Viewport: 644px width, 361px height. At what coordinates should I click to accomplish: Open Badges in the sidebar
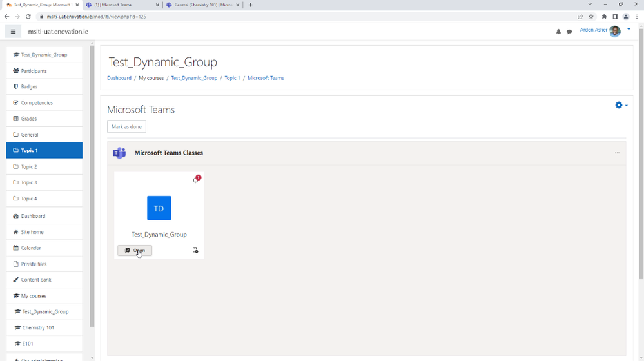[44, 86]
